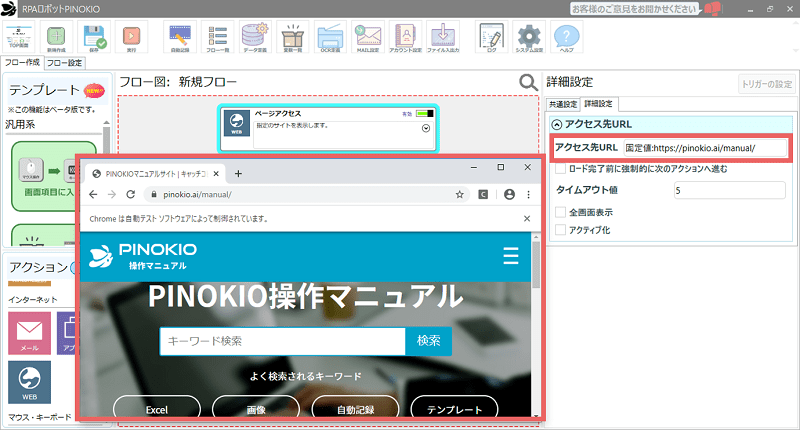Open the 共通設定 tab
The height and width of the screenshot is (430, 800).
point(563,104)
